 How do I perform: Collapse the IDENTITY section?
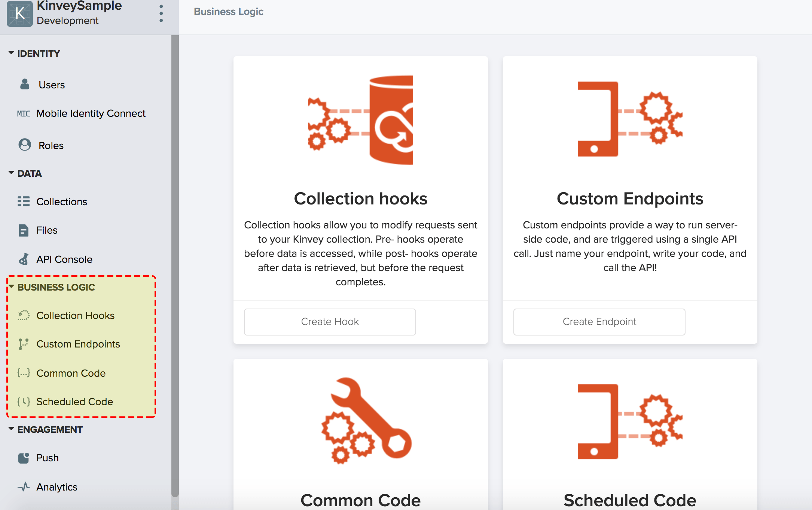11,53
